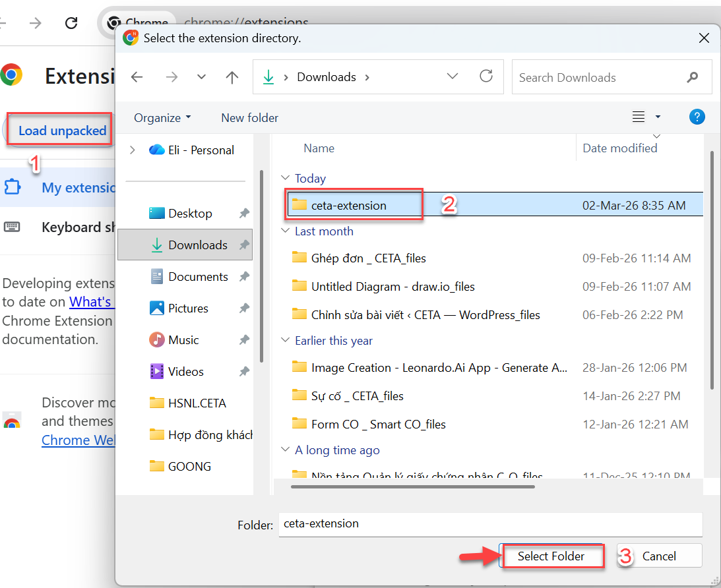Click the Select Folder button
Screen dimensions: 721x588
(551, 556)
